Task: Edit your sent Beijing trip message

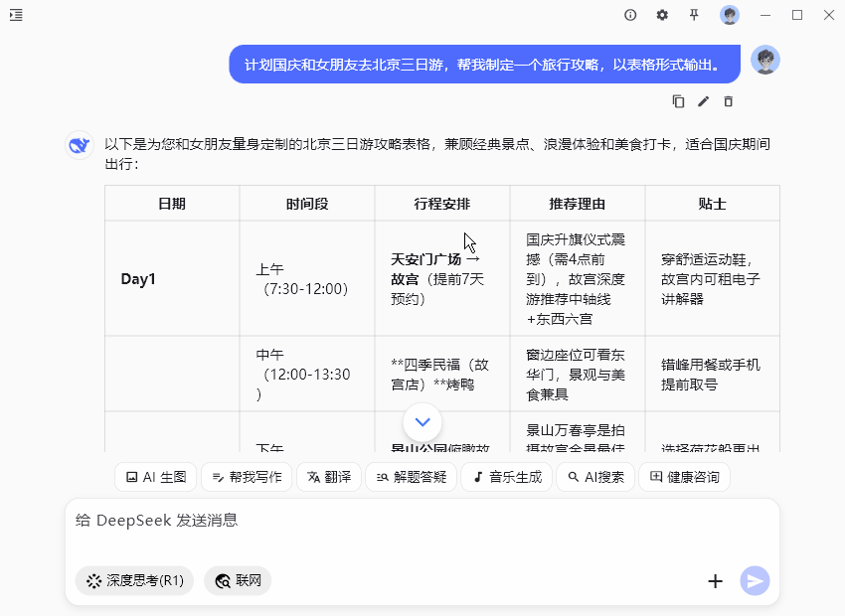Action: pos(704,101)
